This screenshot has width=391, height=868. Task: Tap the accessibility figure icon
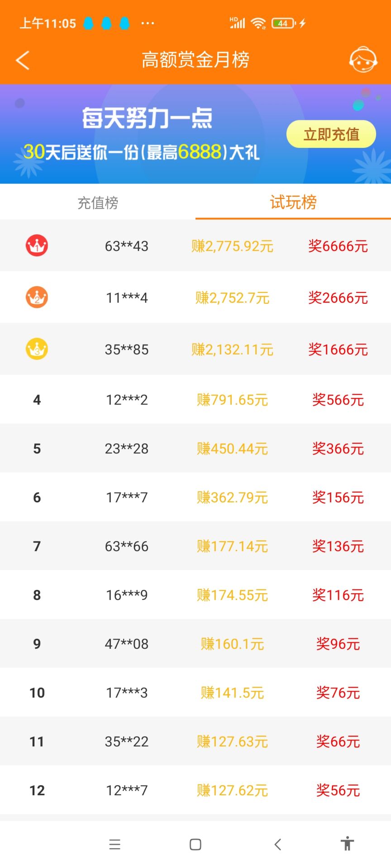347,844
